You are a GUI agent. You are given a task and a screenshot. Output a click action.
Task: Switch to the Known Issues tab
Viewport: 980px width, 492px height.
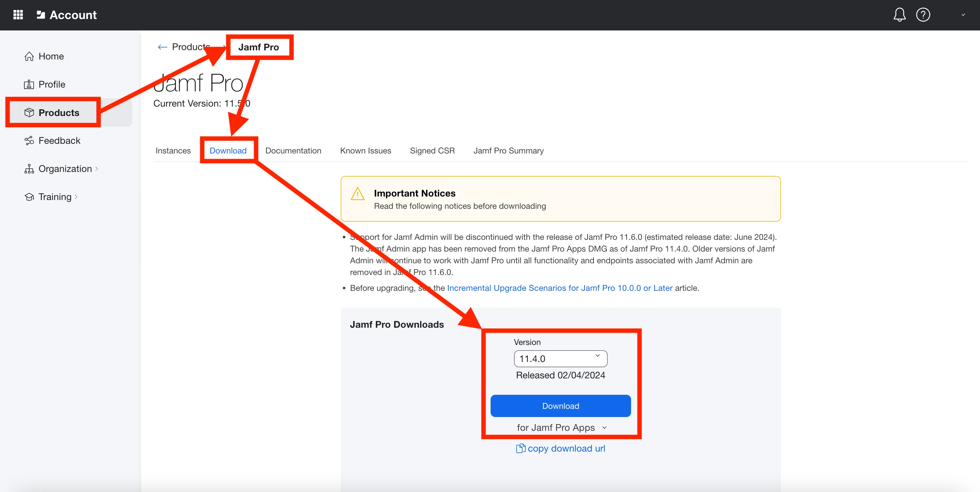366,151
